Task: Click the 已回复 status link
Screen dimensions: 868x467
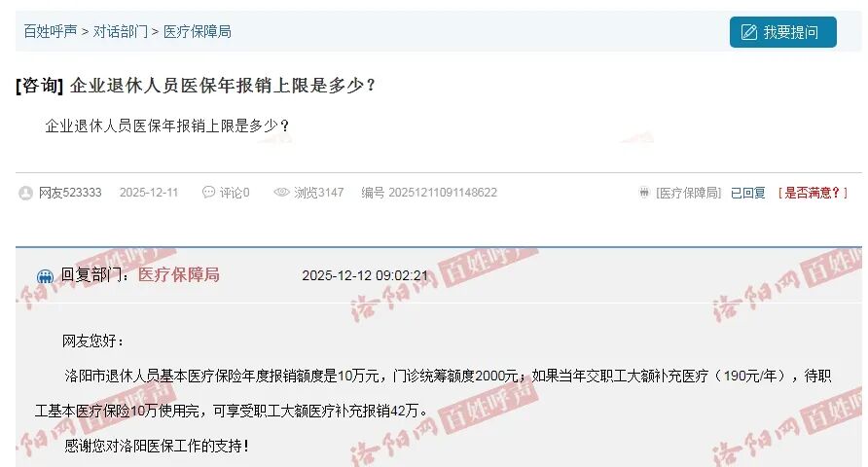Action: (x=748, y=193)
